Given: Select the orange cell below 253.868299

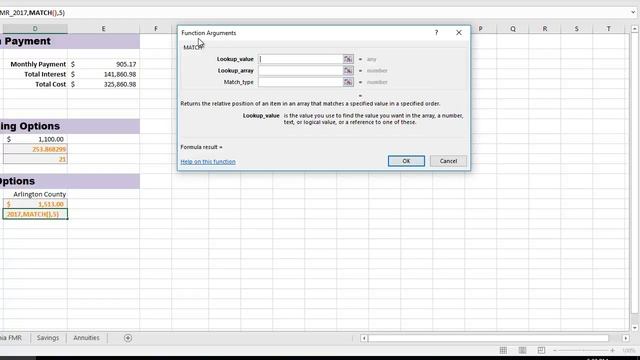Looking at the screenshot, I should pyautogui.click(x=35, y=159).
